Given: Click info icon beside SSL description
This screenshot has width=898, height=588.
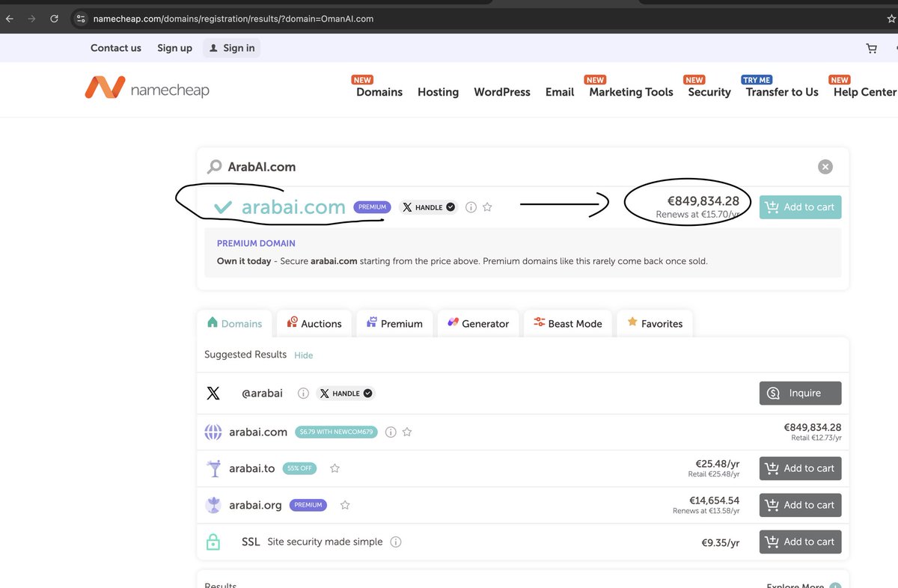Looking at the screenshot, I should coord(396,542).
